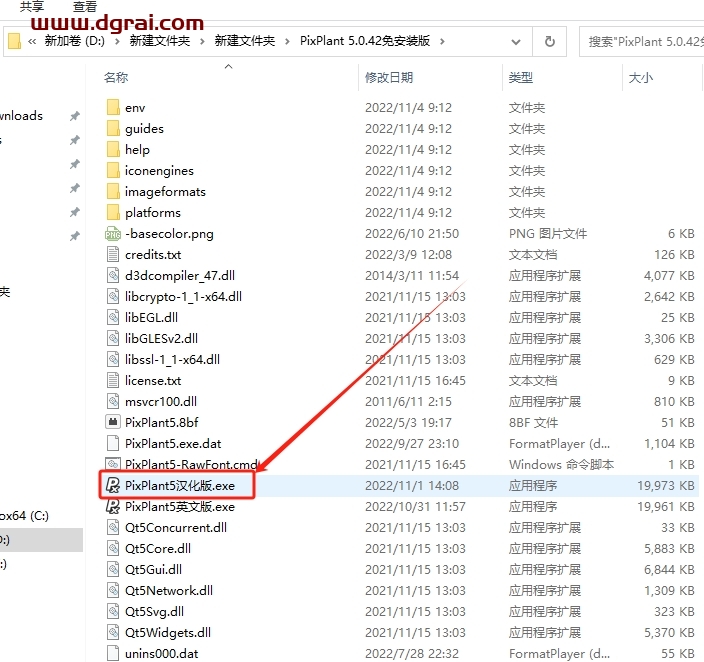Sort by 修改日期 column header
The width and height of the screenshot is (704, 662).
point(389,78)
